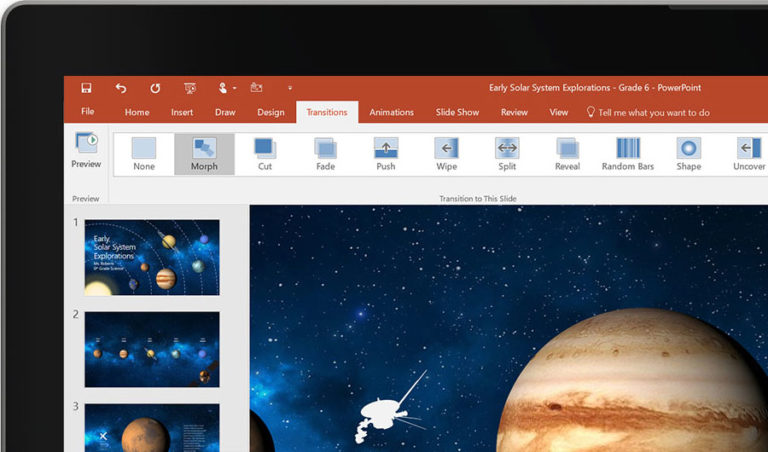Click the Save icon in quick access toolbar
Image resolution: width=768 pixels, height=452 pixels.
pyautogui.click(x=86, y=88)
